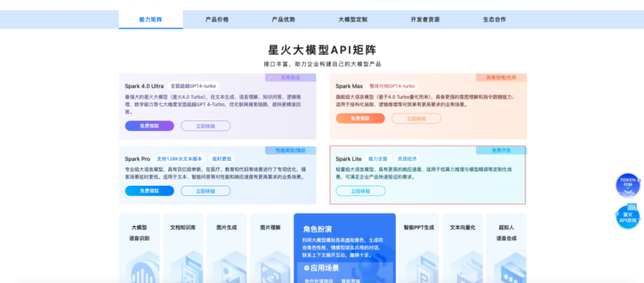Open the 图片生成 card
This screenshot has height=283, width=644.
[227, 248]
